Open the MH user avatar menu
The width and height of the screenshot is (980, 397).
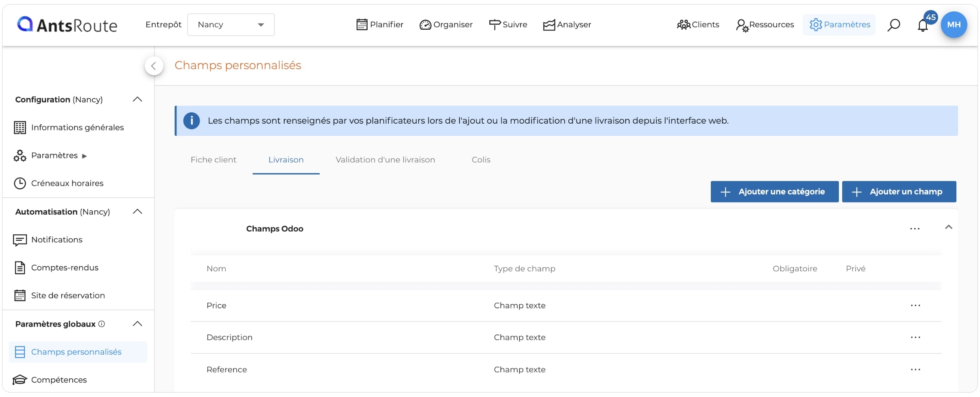(x=954, y=25)
